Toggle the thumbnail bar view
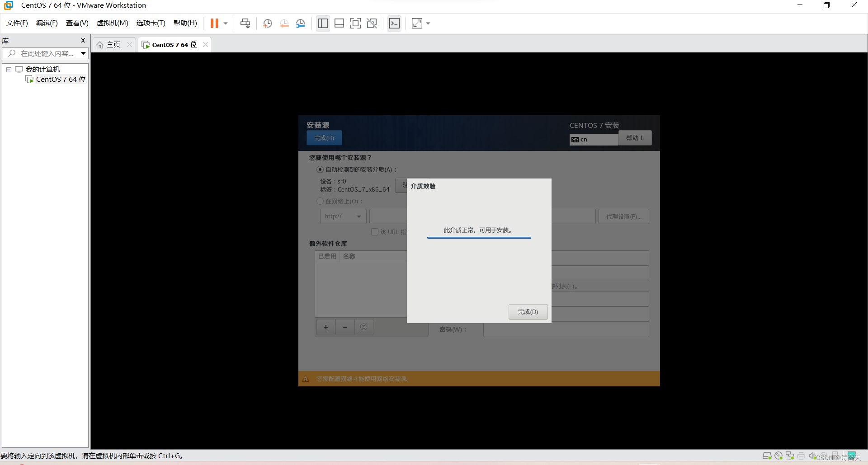 tap(339, 23)
